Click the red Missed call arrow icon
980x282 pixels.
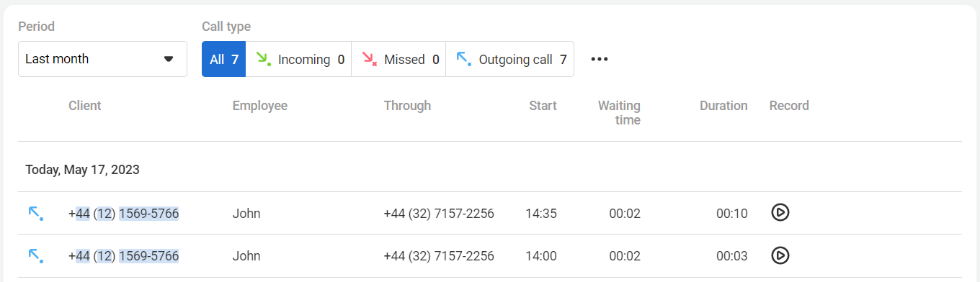click(x=370, y=59)
